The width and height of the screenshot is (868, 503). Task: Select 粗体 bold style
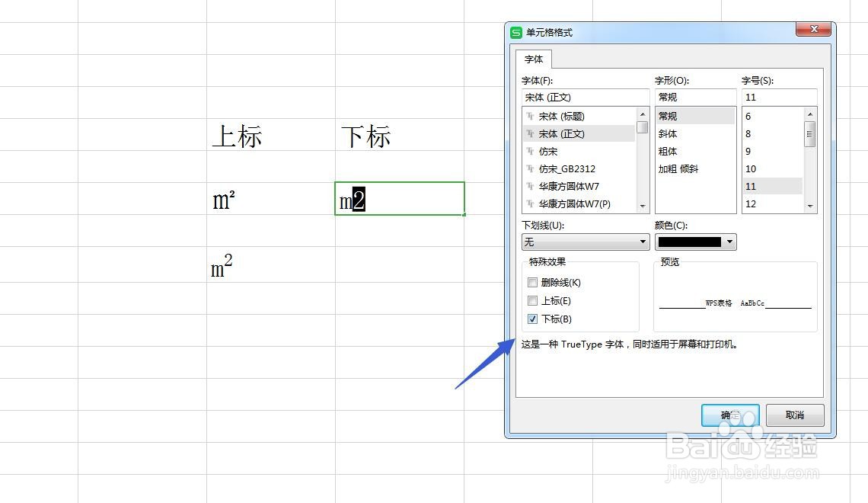click(x=695, y=151)
